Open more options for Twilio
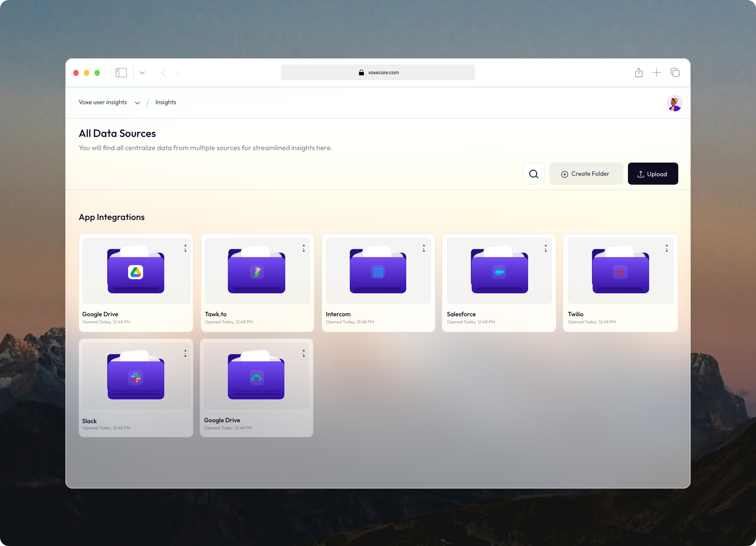 666,248
